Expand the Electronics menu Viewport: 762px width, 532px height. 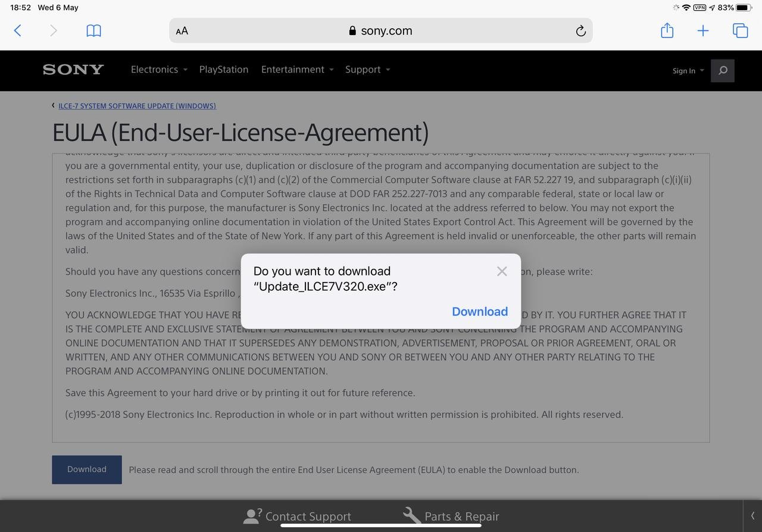(159, 70)
